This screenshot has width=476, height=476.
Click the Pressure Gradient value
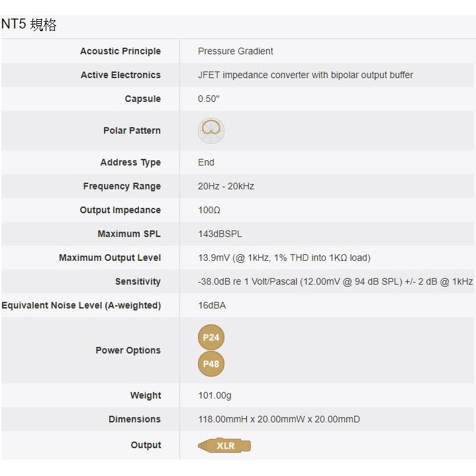tap(235, 51)
